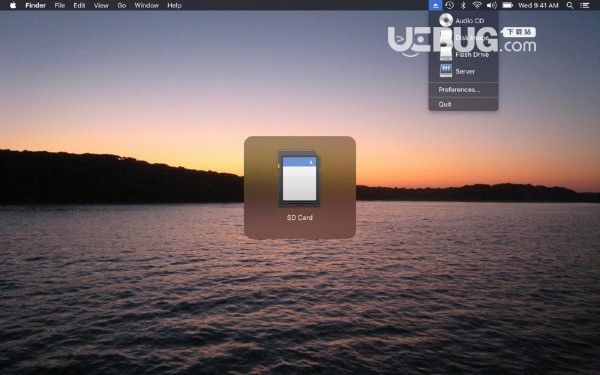Open Spotlight search magnifier
600x375 pixels.
point(570,5)
